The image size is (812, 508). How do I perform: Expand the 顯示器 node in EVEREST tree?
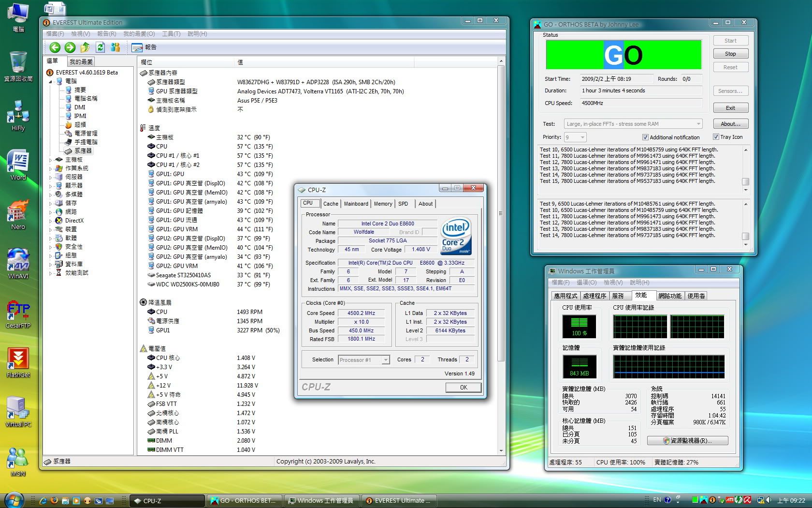click(50, 186)
